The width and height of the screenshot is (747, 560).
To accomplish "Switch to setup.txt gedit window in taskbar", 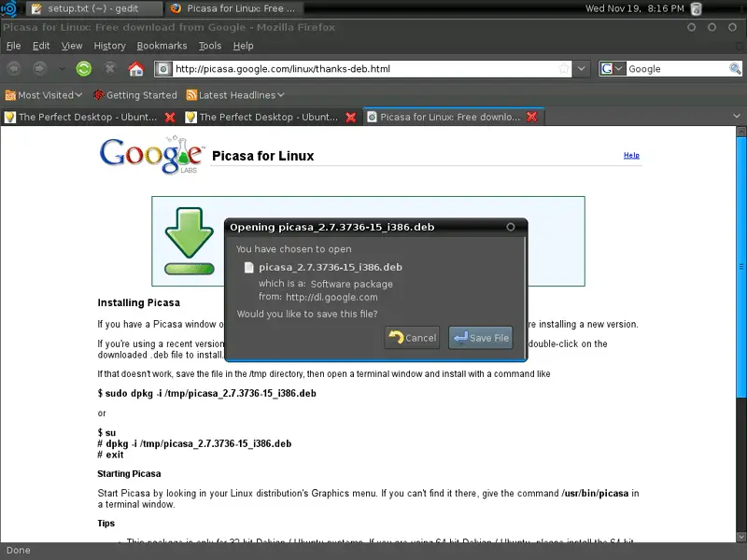I will coord(93,8).
